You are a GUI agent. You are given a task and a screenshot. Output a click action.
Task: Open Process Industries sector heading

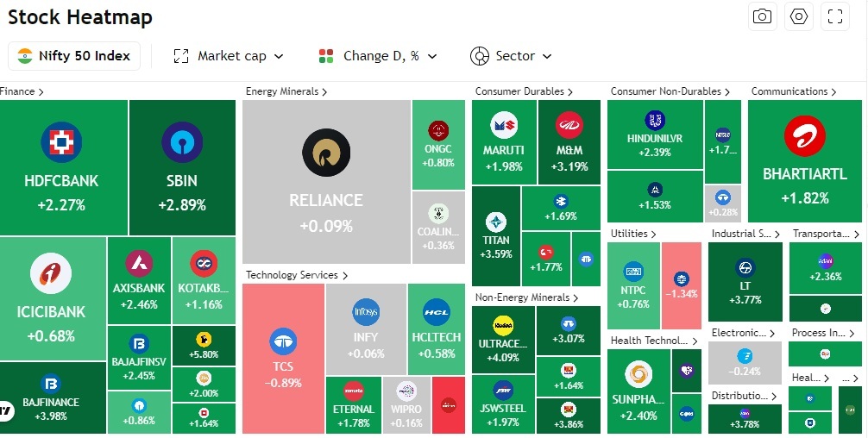coord(826,333)
